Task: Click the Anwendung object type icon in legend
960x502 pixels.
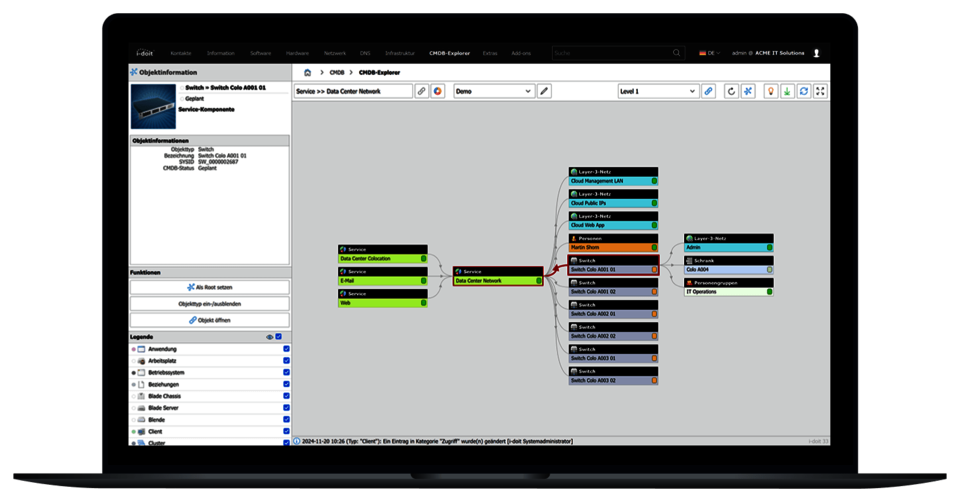Action: point(141,349)
